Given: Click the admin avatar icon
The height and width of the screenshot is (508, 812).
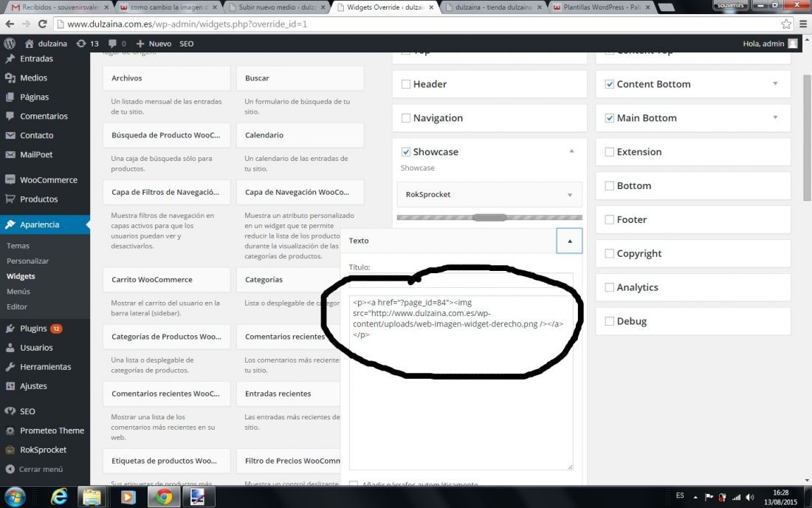Looking at the screenshot, I should (x=793, y=44).
